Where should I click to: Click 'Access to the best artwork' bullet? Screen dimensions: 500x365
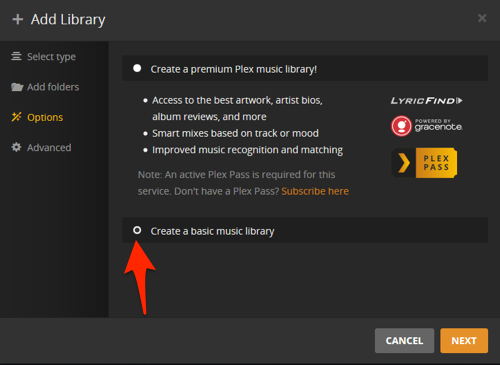click(237, 108)
